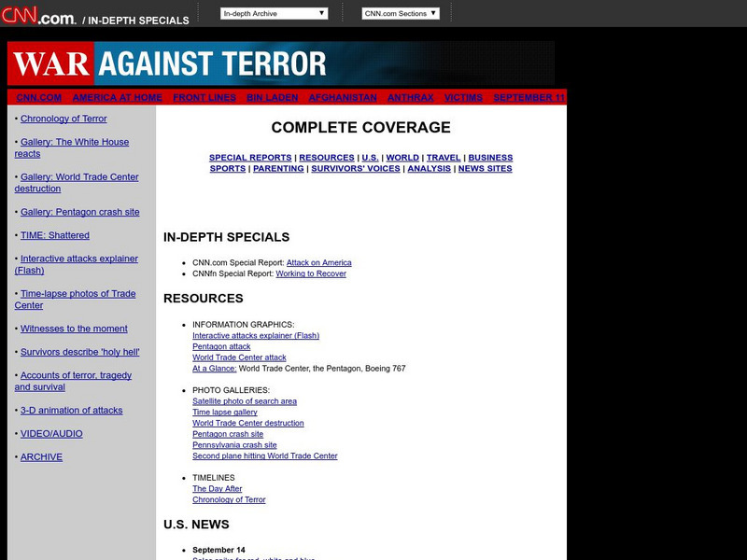This screenshot has height=560, width=747.
Task: Open Interactive attacks explainer under Information Graphics
Action: tap(256, 336)
